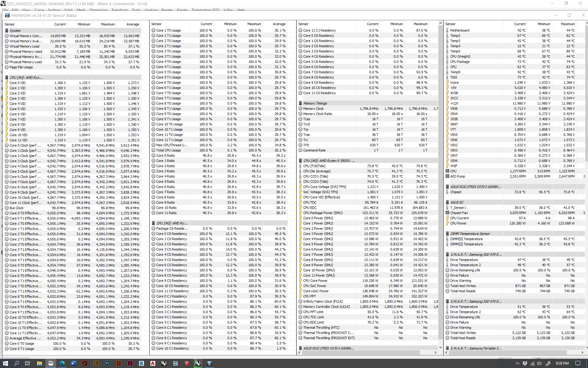This screenshot has height=368, width=588.
Task: Open Photoshop from the taskbar
Action: (x=107, y=363)
